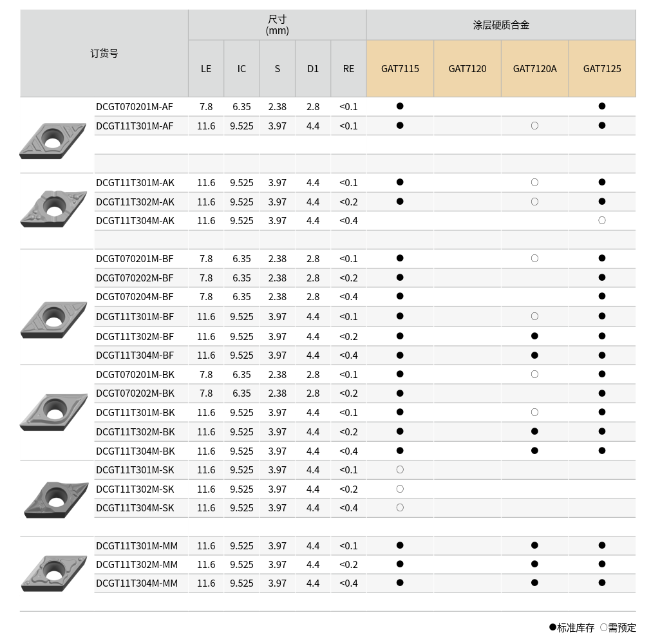This screenshot has height=644, width=651.
Task: Open order number DCGT11T304M-MM
Action: [x=137, y=583]
